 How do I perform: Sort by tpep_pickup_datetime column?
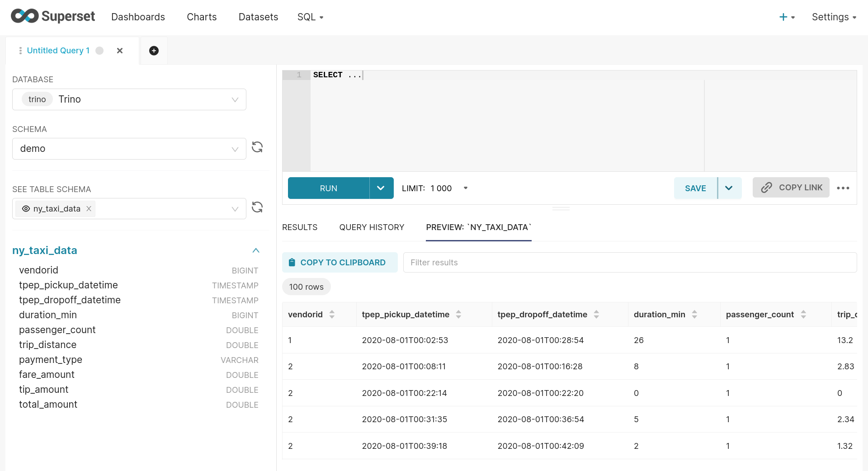pos(458,315)
